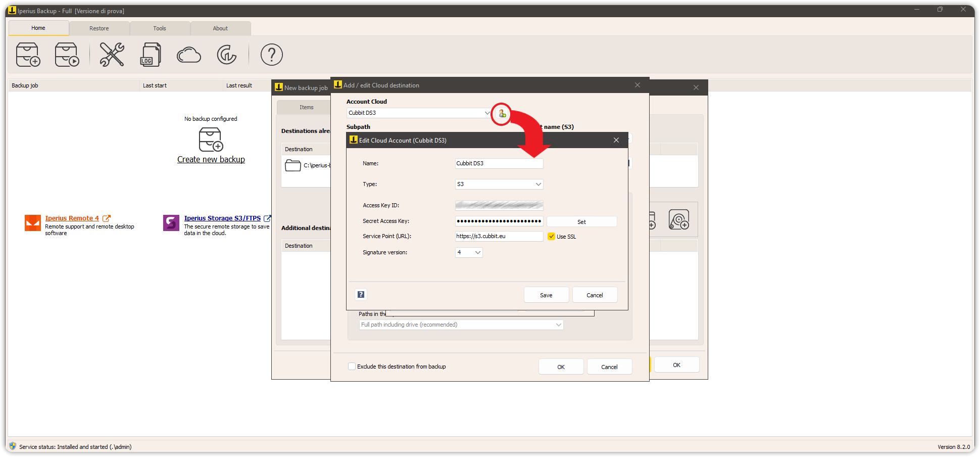This screenshot has height=457, width=980.
Task: Click the Name field containing Cubbit DS3
Action: point(499,163)
